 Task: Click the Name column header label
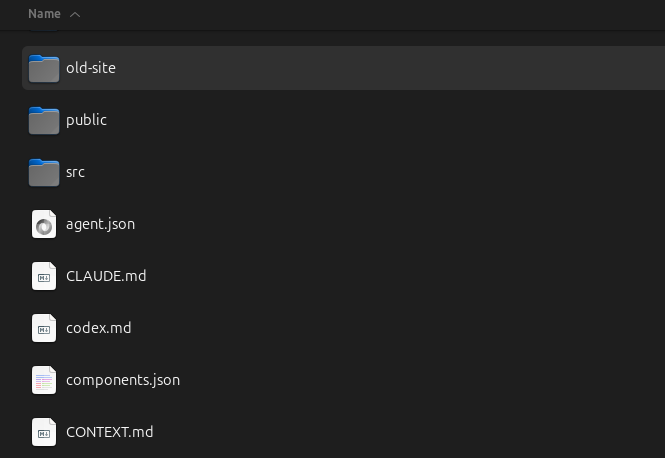[44, 14]
